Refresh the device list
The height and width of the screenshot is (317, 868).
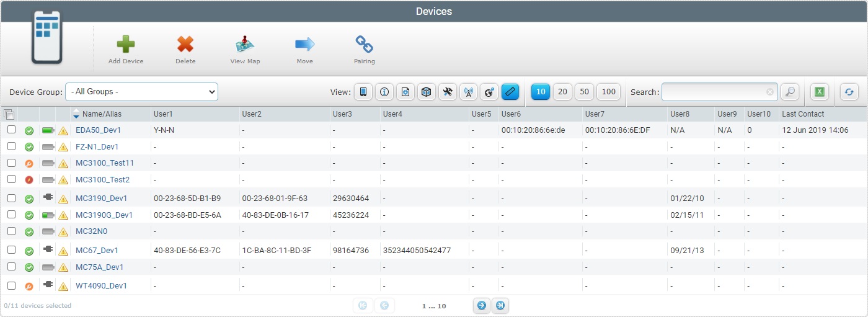tap(849, 92)
